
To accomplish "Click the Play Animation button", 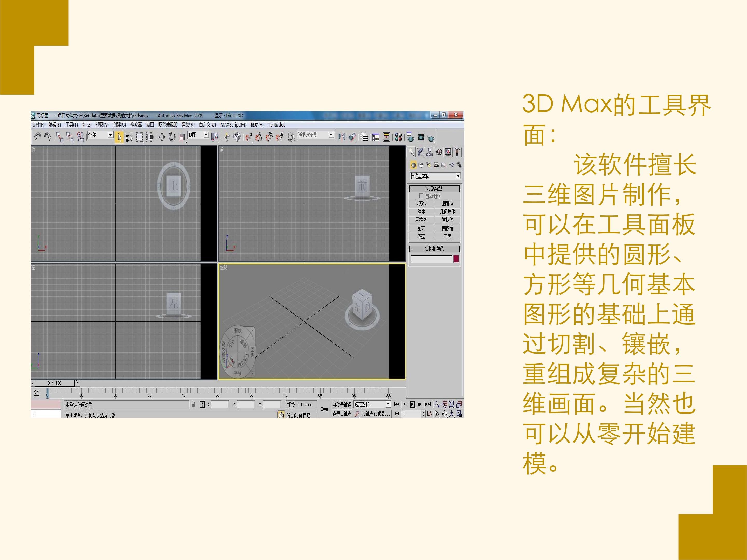I will pos(412,404).
